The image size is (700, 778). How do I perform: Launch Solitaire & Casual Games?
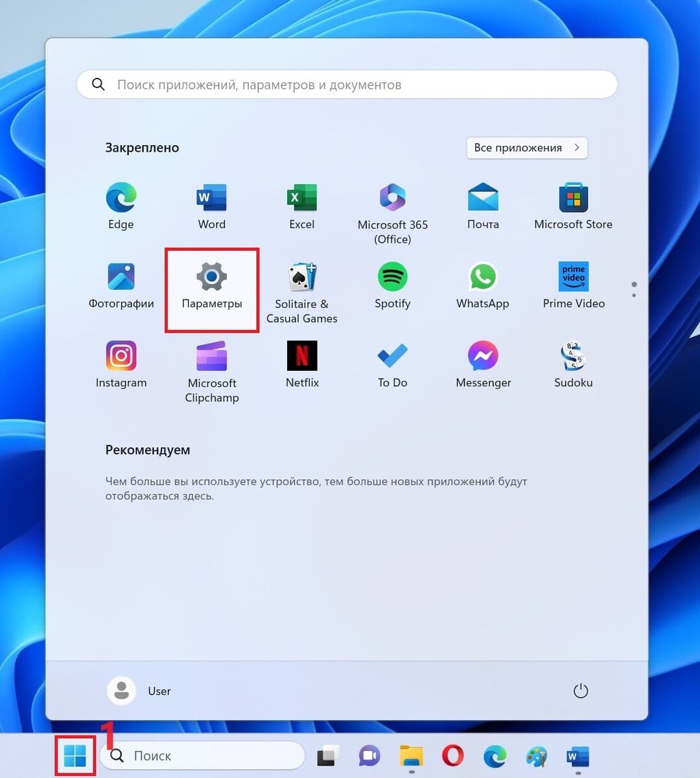[x=302, y=293]
